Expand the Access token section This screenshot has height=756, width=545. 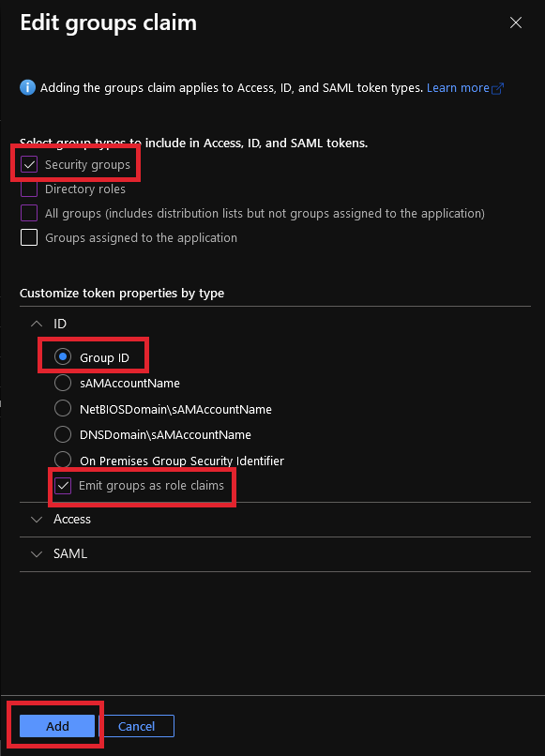tap(37, 520)
